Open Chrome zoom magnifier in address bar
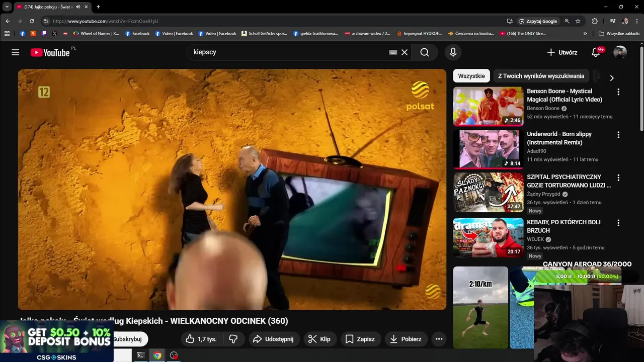Image resolution: width=644 pixels, height=362 pixels. (x=567, y=21)
